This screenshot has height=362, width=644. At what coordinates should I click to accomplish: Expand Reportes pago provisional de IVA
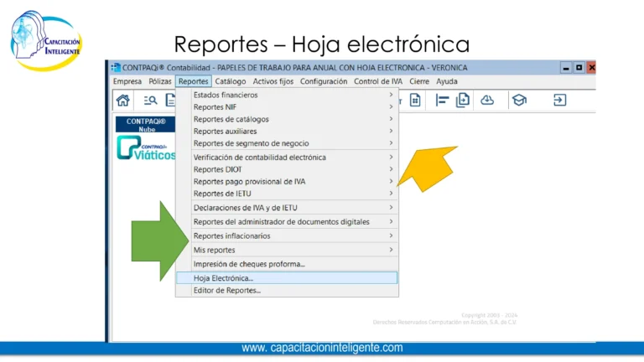[285, 182]
